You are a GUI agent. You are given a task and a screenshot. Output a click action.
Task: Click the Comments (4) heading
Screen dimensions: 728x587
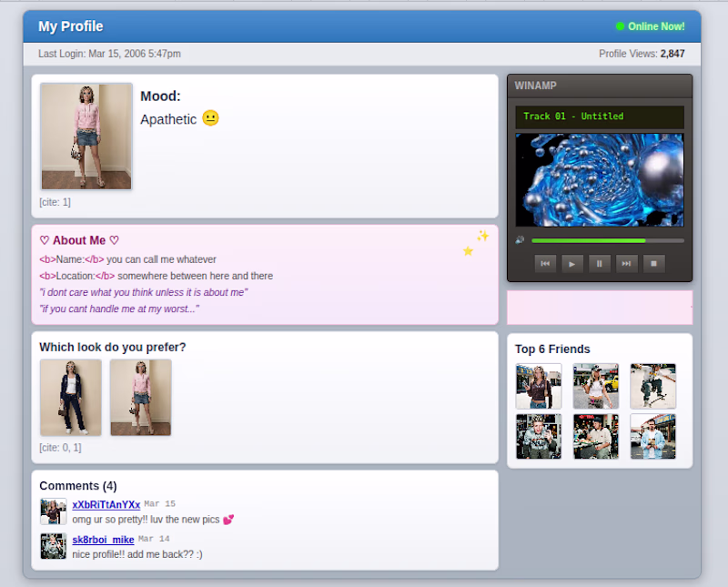pyautogui.click(x=78, y=486)
